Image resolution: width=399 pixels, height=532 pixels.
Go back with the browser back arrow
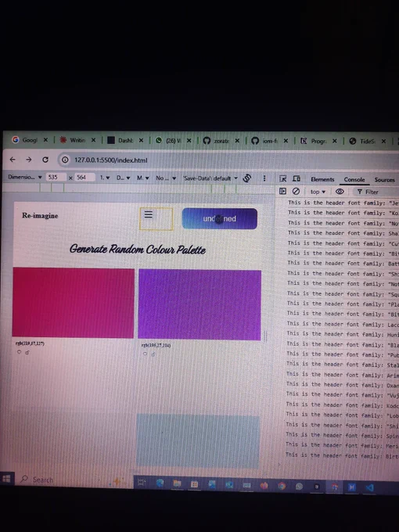pos(13,160)
